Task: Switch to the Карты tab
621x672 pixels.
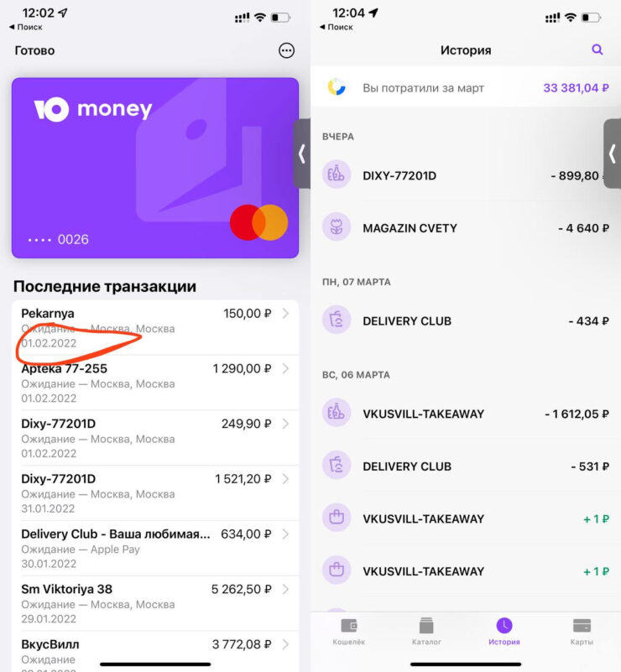Action: [582, 631]
